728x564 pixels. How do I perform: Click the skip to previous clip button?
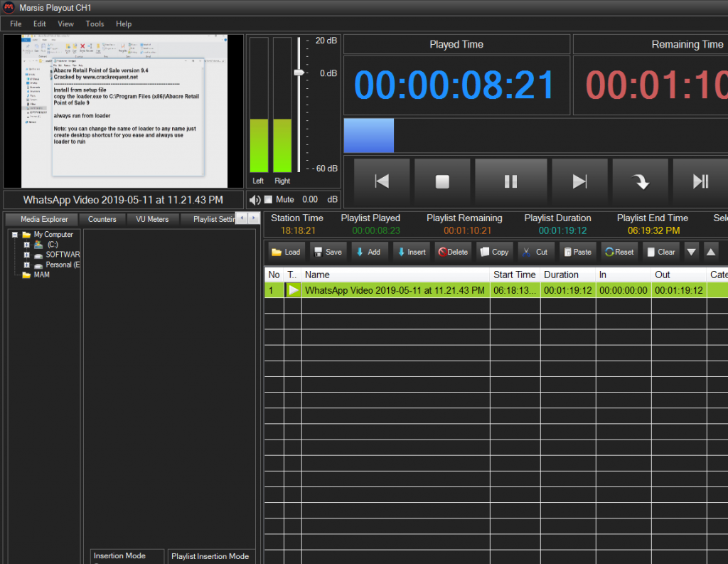pyautogui.click(x=382, y=181)
